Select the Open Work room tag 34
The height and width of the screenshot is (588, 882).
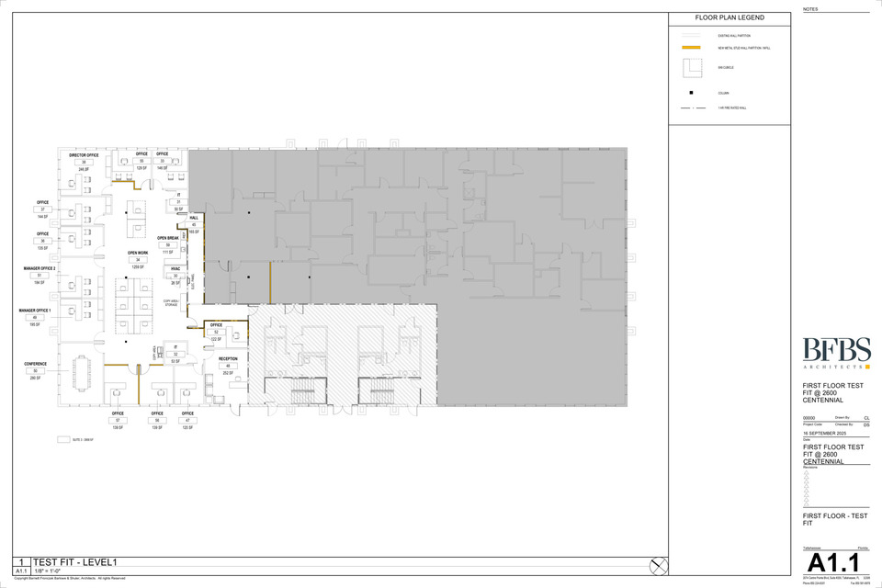138,260
